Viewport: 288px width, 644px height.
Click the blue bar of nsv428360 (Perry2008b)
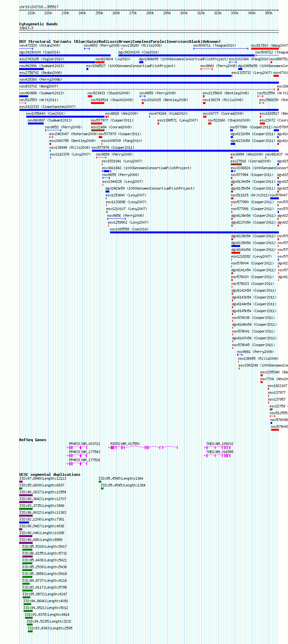click(x=149, y=83)
